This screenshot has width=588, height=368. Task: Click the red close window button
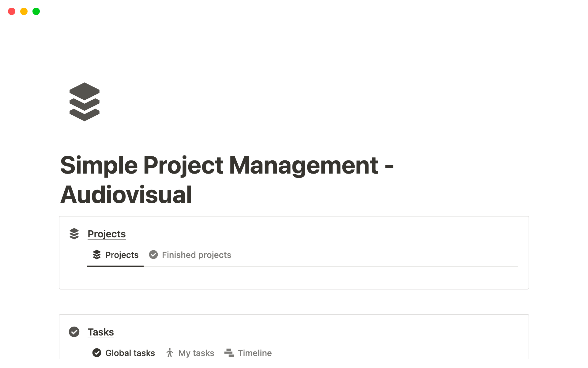click(x=12, y=11)
